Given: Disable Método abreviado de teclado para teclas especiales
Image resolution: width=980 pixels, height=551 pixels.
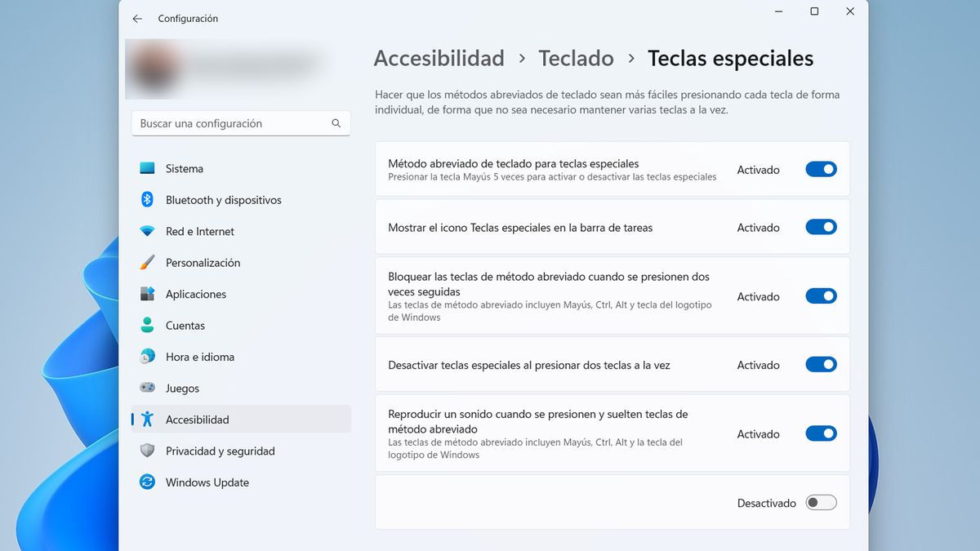Looking at the screenshot, I should [821, 169].
